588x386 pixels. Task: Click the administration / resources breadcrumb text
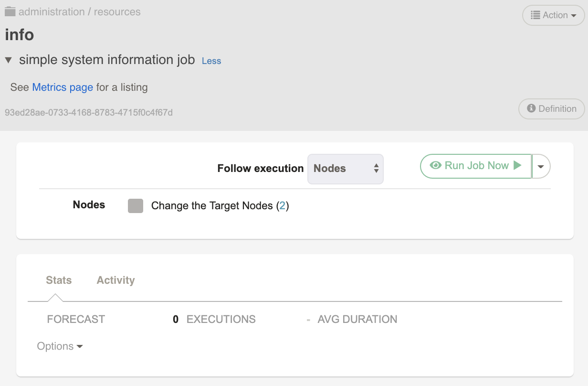[x=79, y=11]
